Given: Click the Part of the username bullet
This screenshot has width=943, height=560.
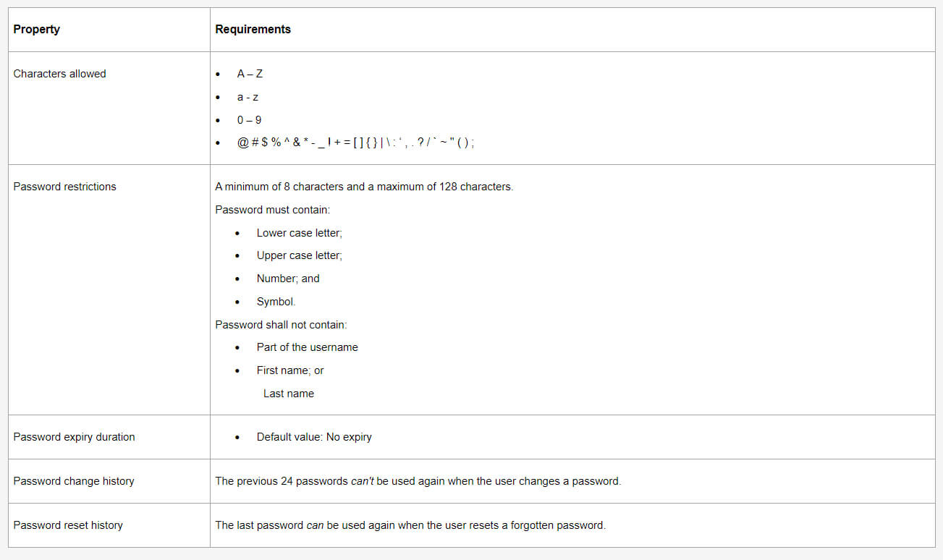Looking at the screenshot, I should (x=307, y=347).
